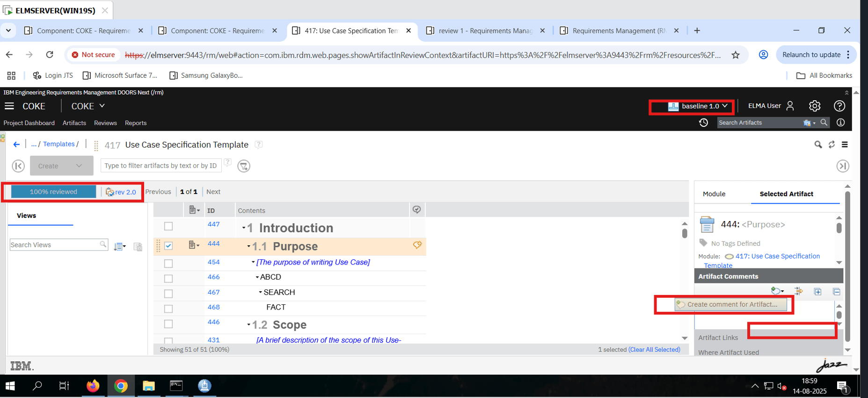Click help icon beside filter text box

pyautogui.click(x=227, y=162)
